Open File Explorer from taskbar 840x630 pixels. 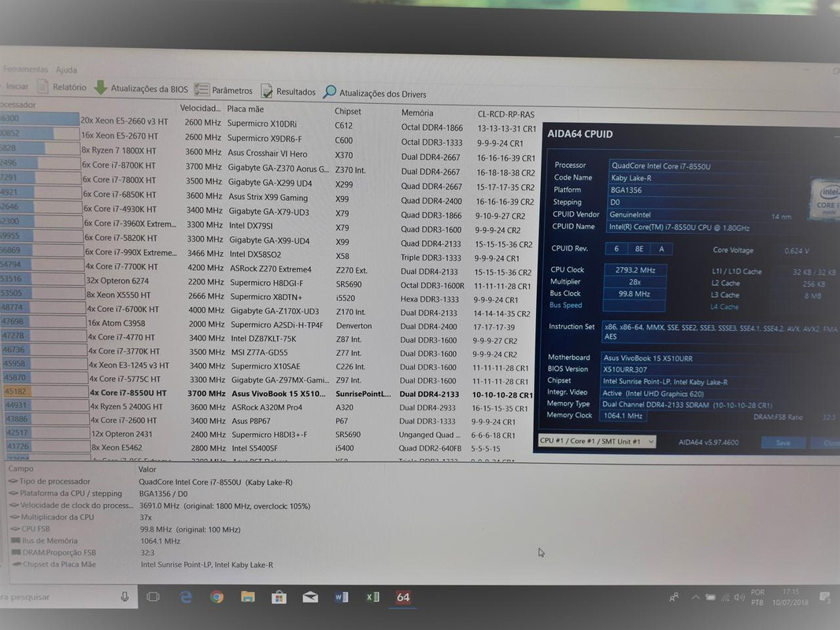click(247, 597)
